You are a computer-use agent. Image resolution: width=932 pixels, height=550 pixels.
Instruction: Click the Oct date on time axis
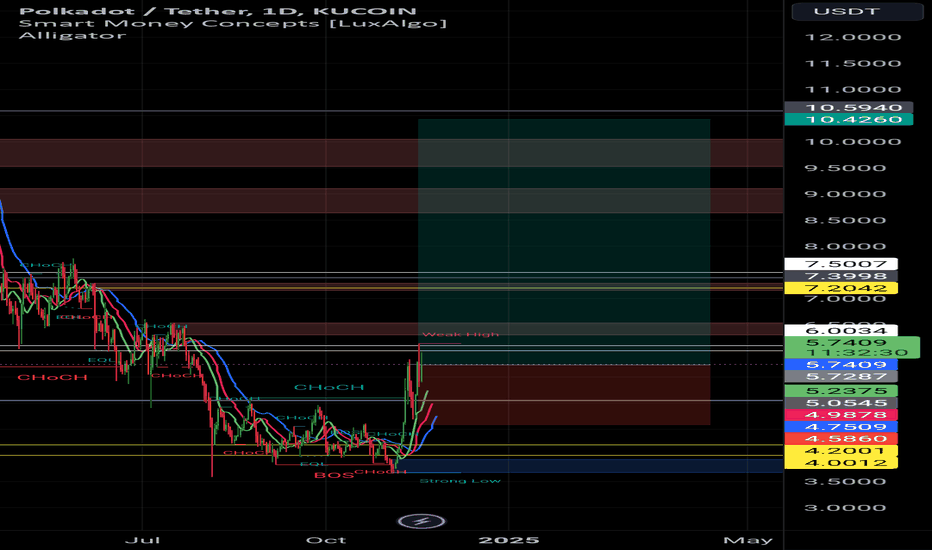click(326, 540)
